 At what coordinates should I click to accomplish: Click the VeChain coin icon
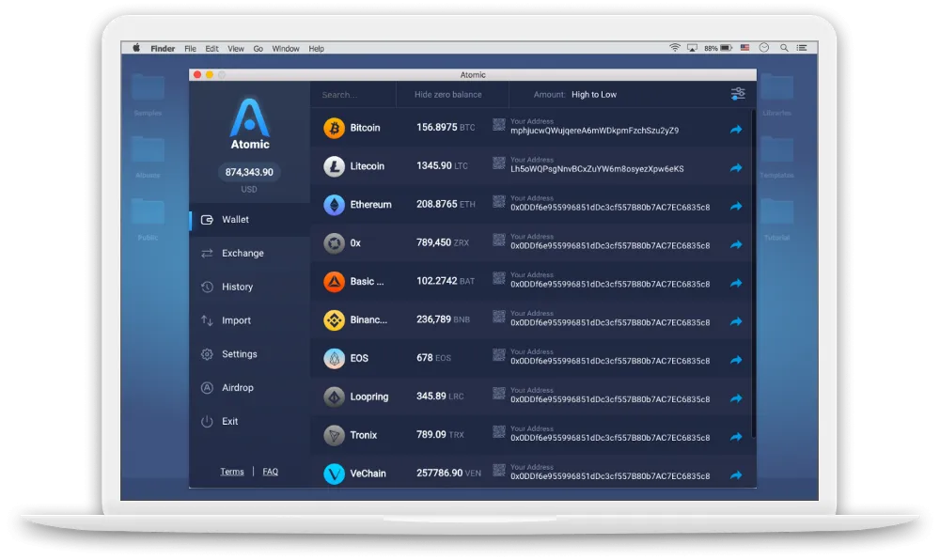pos(334,474)
